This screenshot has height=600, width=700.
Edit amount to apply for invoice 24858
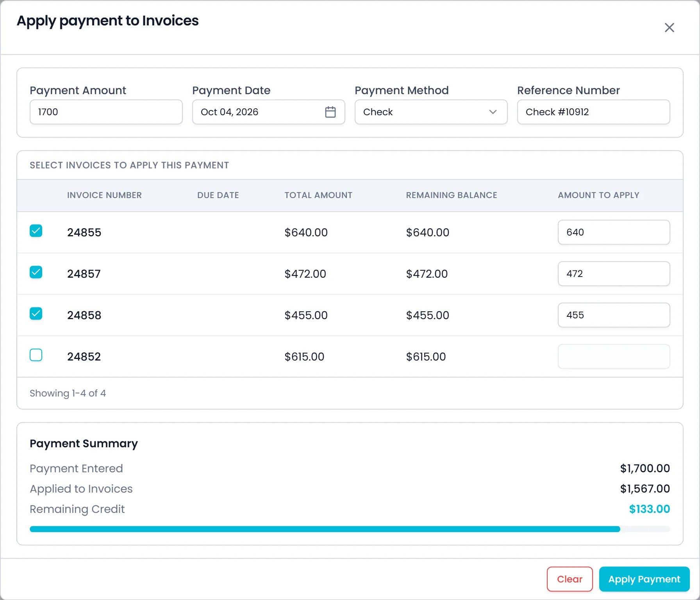(x=614, y=315)
